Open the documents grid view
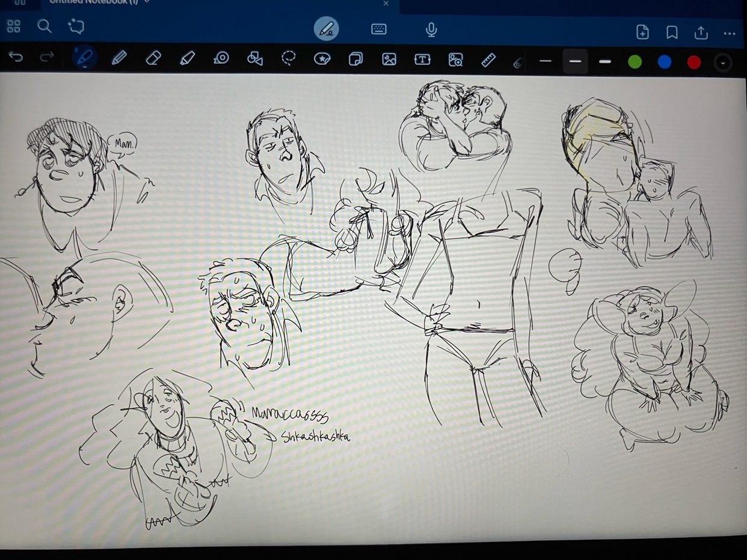Image resolution: width=747 pixels, height=560 pixels. [x=13, y=26]
